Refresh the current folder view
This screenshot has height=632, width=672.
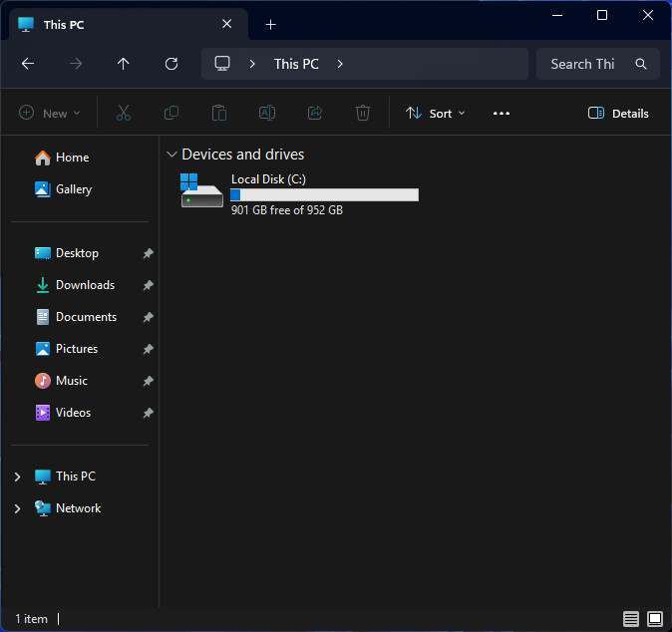click(x=171, y=64)
